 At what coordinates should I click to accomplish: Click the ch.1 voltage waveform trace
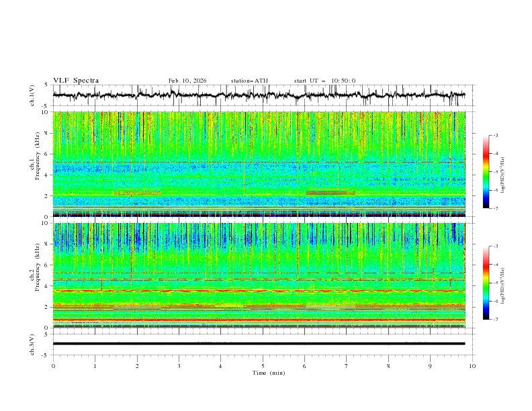point(259,95)
